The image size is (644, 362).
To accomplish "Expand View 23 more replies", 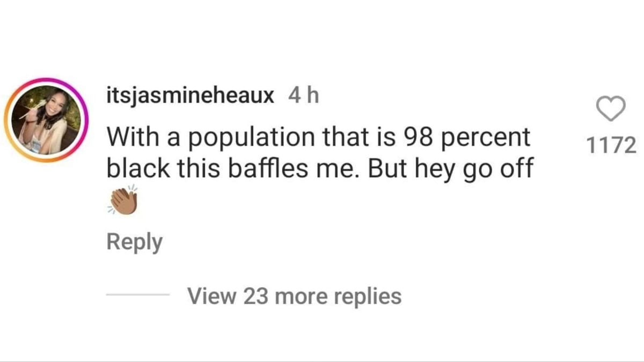I will pyautogui.click(x=294, y=295).
